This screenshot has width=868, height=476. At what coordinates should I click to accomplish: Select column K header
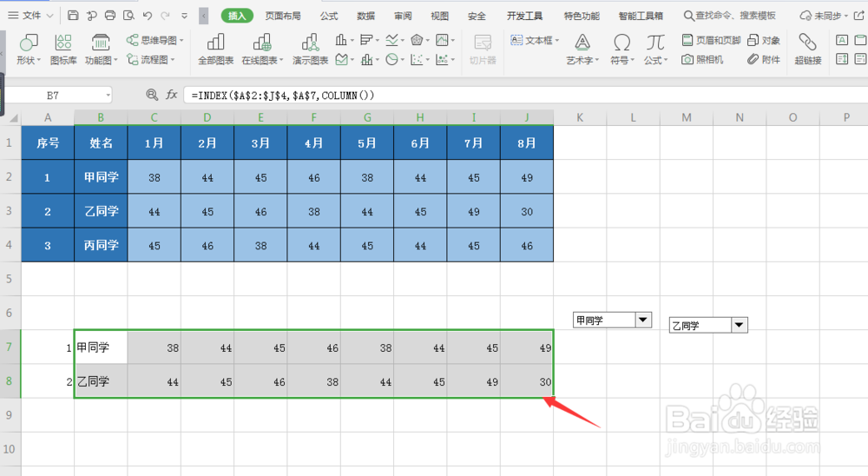tap(580, 117)
